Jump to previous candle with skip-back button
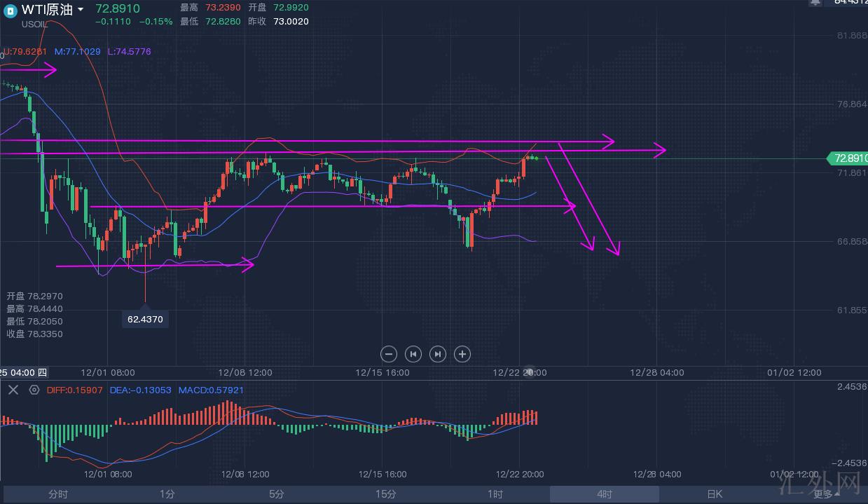Image resolution: width=868 pixels, height=504 pixels. click(413, 354)
